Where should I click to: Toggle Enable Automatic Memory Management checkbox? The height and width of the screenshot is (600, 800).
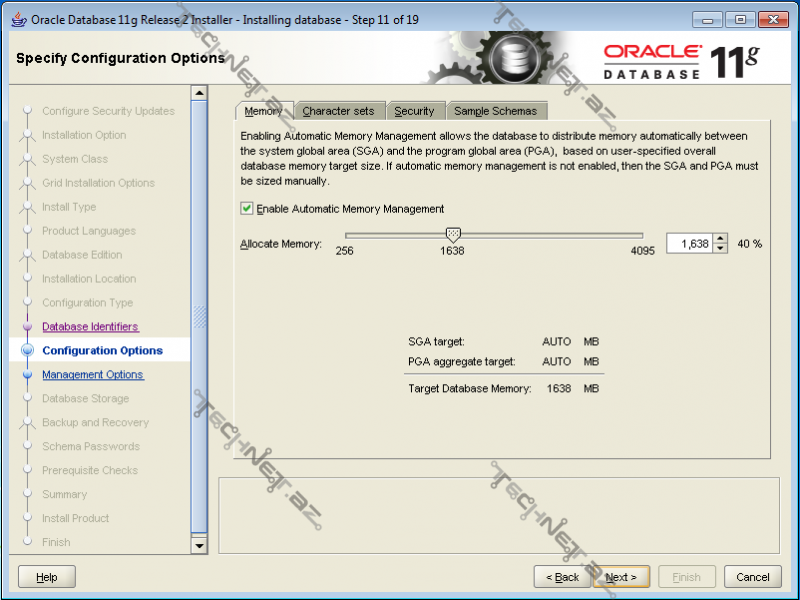247,209
